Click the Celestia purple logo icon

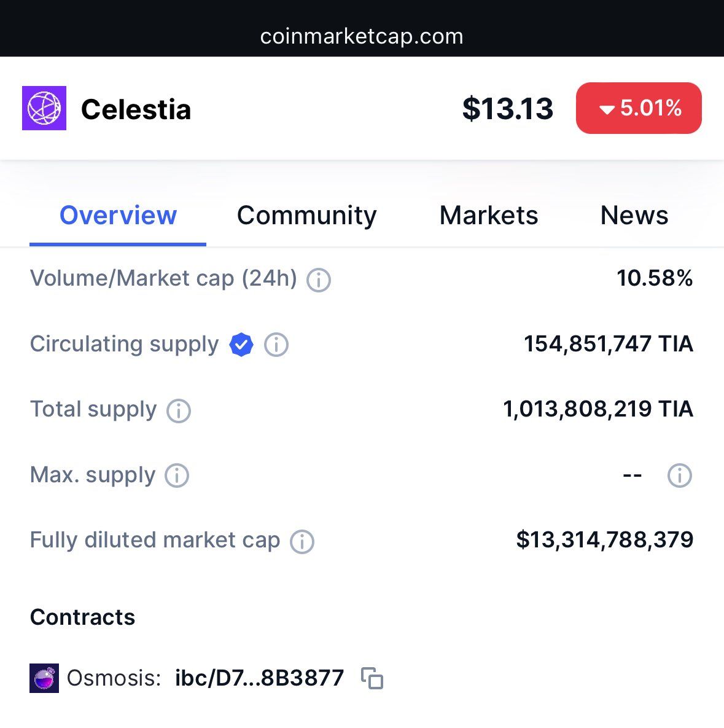click(44, 108)
